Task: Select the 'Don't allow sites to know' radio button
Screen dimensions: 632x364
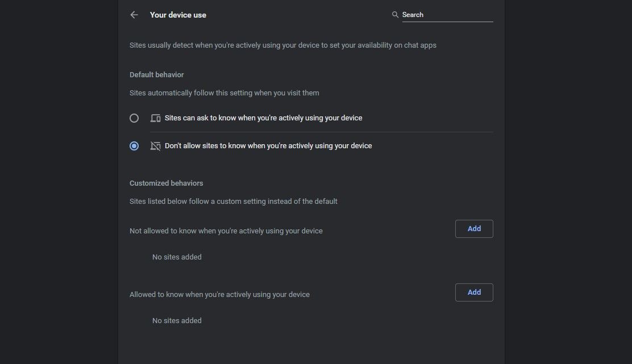Action: click(134, 145)
